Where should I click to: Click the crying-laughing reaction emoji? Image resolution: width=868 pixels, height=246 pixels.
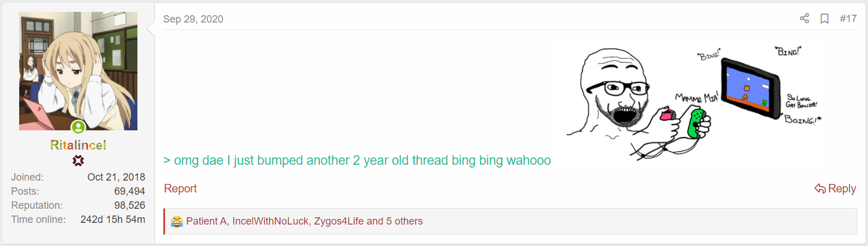click(177, 221)
